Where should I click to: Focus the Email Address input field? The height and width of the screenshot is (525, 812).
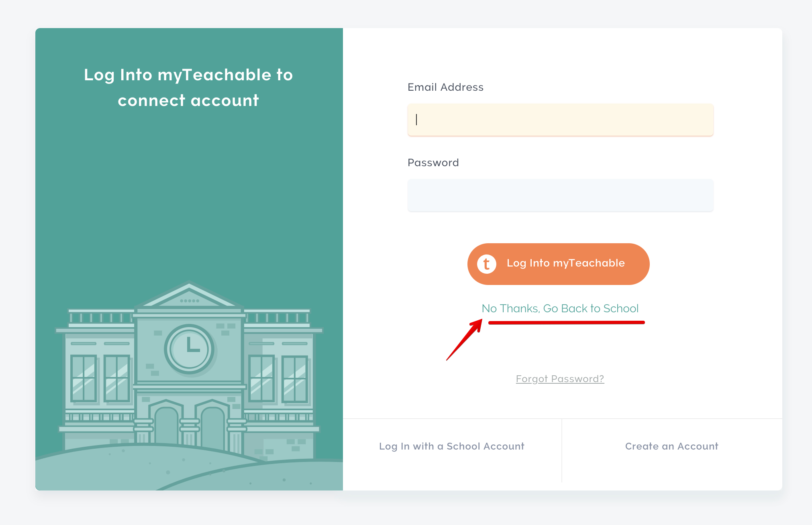[560, 120]
